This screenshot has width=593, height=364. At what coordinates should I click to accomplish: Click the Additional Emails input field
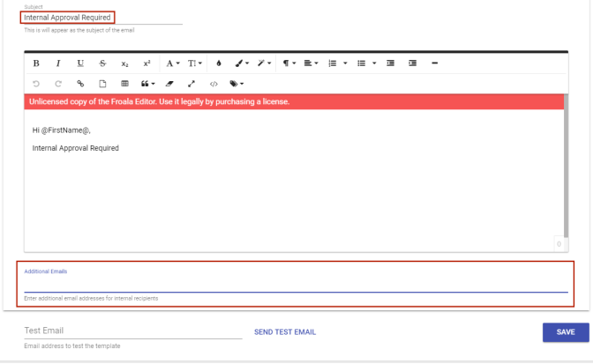296,285
